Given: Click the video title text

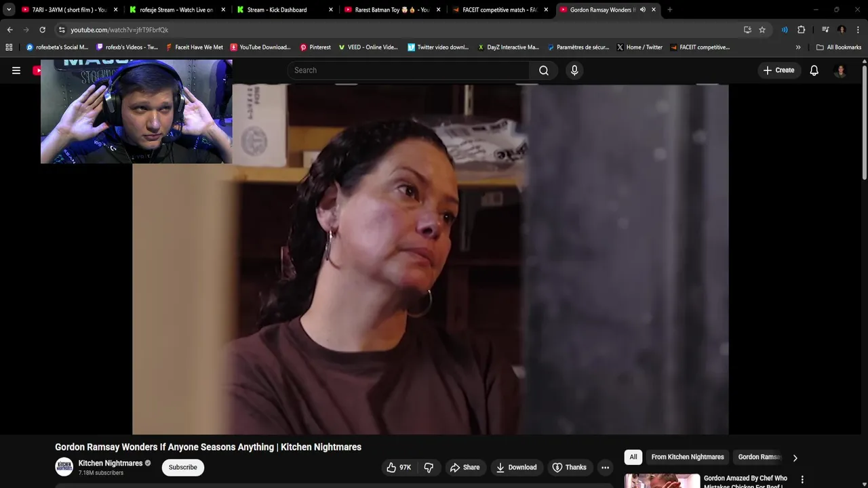Looking at the screenshot, I should point(208,447).
